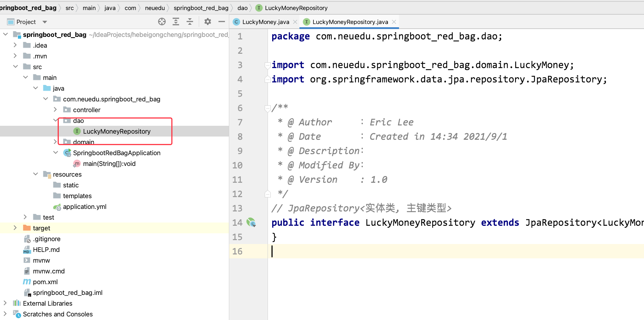This screenshot has height=320, width=644.
Task: Click the Expand All icon in Project toolbar
Action: click(176, 22)
